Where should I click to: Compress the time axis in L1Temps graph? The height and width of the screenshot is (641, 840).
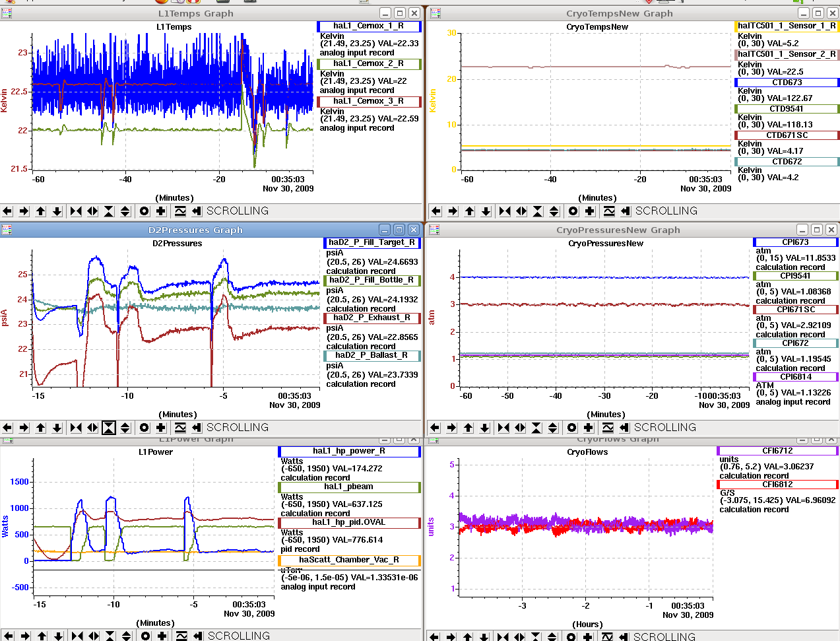pyautogui.click(x=76, y=211)
